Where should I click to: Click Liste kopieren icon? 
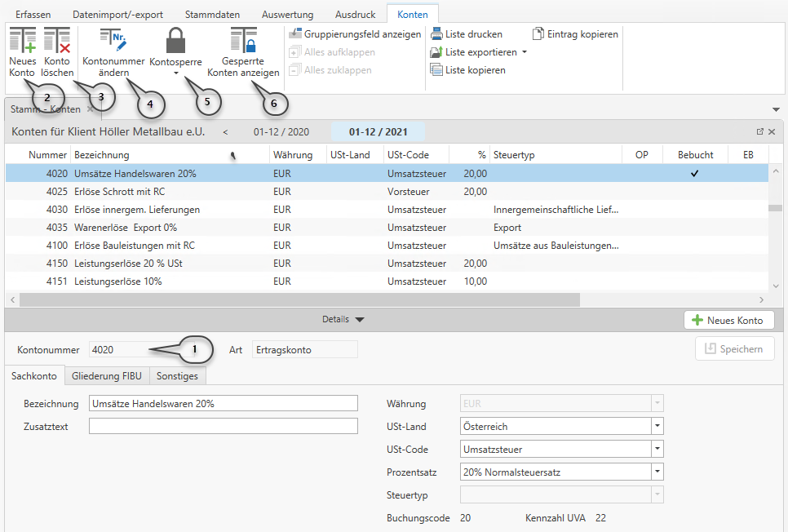pyautogui.click(x=436, y=70)
